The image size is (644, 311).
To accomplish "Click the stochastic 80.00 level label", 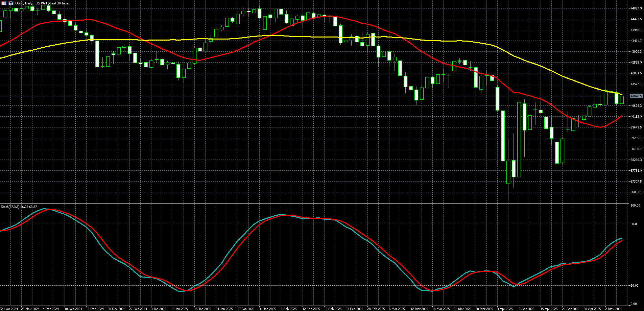I will click(x=635, y=224).
